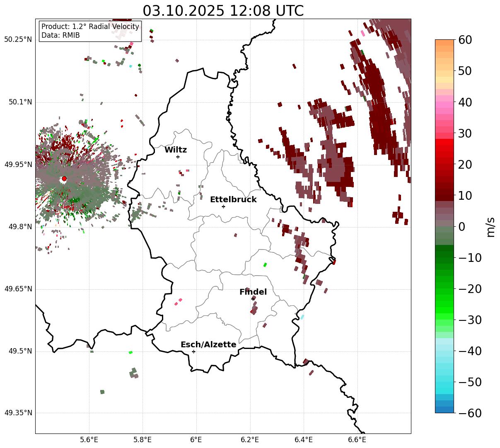Click the 5.8°E longitude tick label
500x448 pixels.
click(143, 440)
